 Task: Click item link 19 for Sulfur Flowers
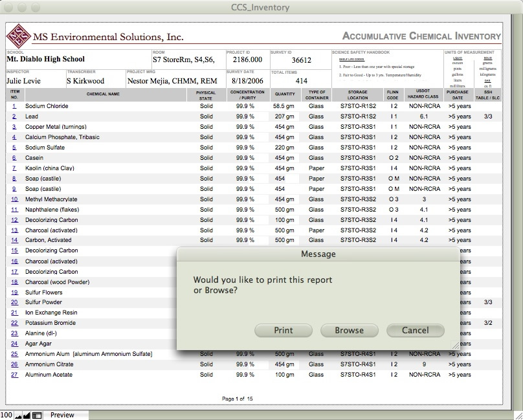(14, 293)
